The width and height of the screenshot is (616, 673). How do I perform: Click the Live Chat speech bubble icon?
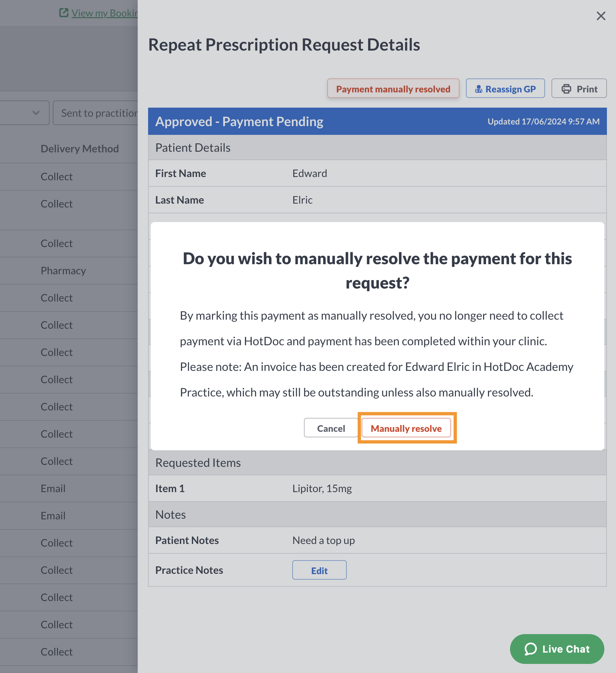point(530,649)
